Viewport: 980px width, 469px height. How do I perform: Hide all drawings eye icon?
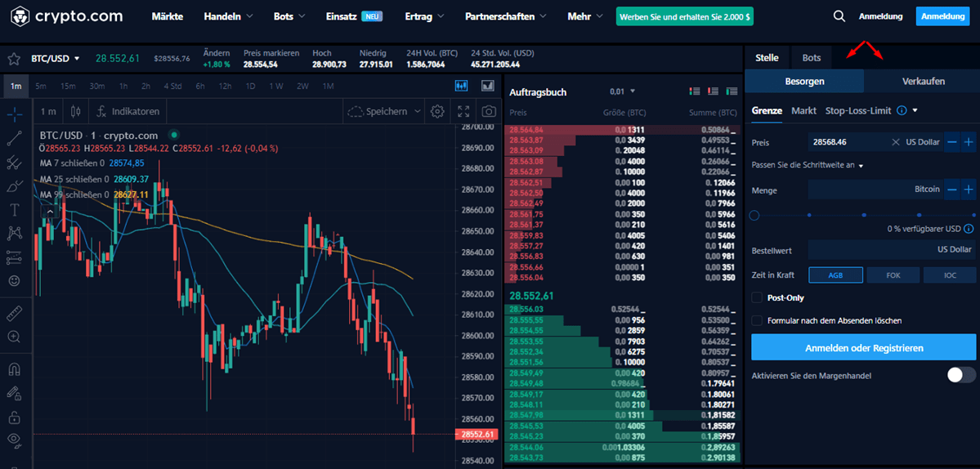click(15, 440)
